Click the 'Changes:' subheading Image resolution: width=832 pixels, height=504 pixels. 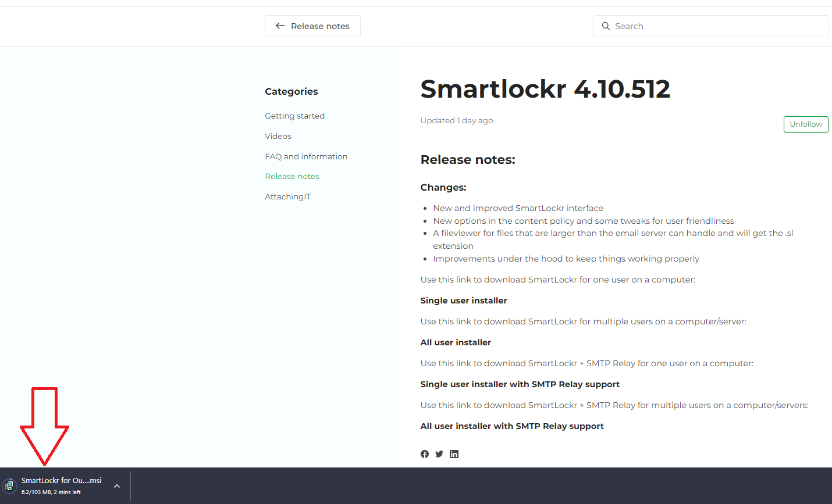443,187
